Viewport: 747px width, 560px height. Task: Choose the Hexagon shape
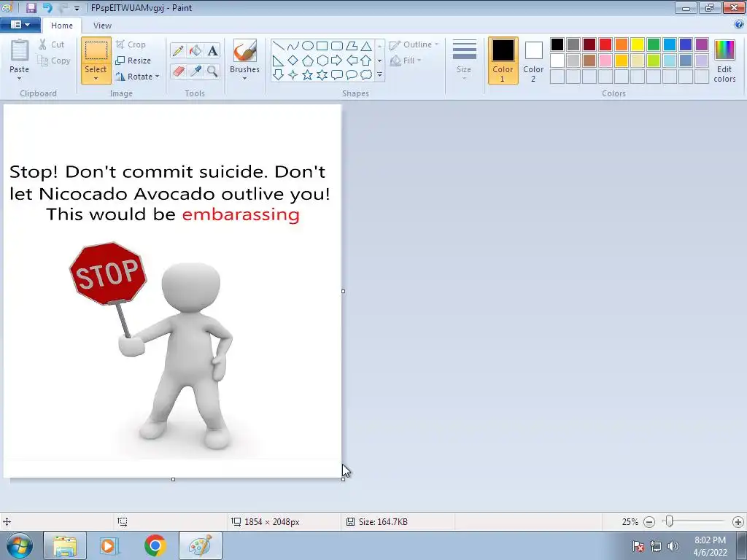322,61
